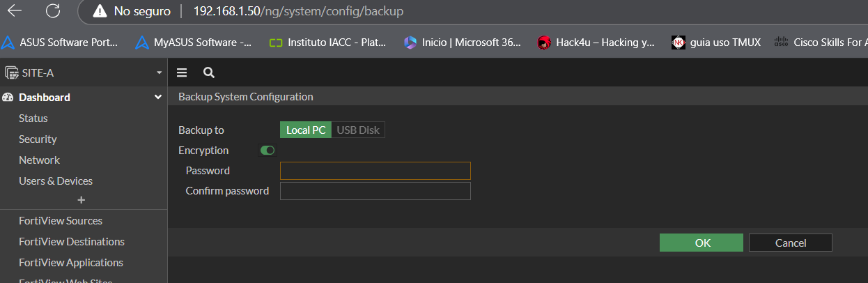
Task: Open FortiView Sources
Action: click(x=61, y=221)
